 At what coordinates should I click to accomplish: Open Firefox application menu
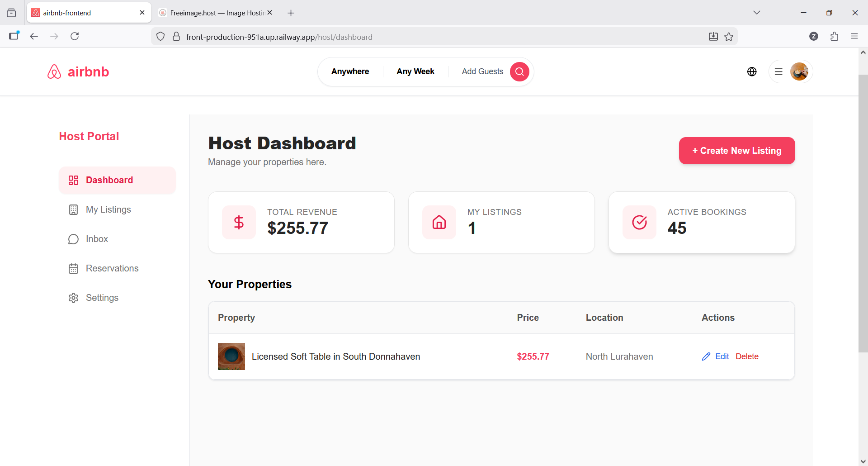pyautogui.click(x=854, y=37)
